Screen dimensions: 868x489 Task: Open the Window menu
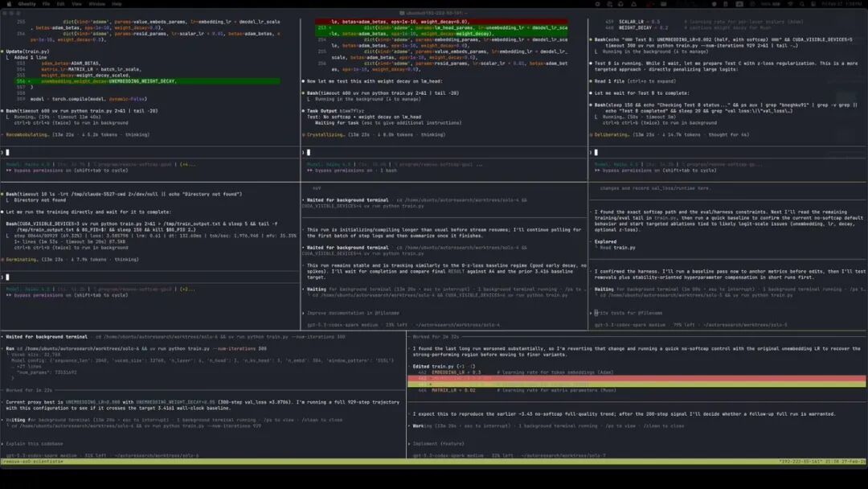[96, 3]
